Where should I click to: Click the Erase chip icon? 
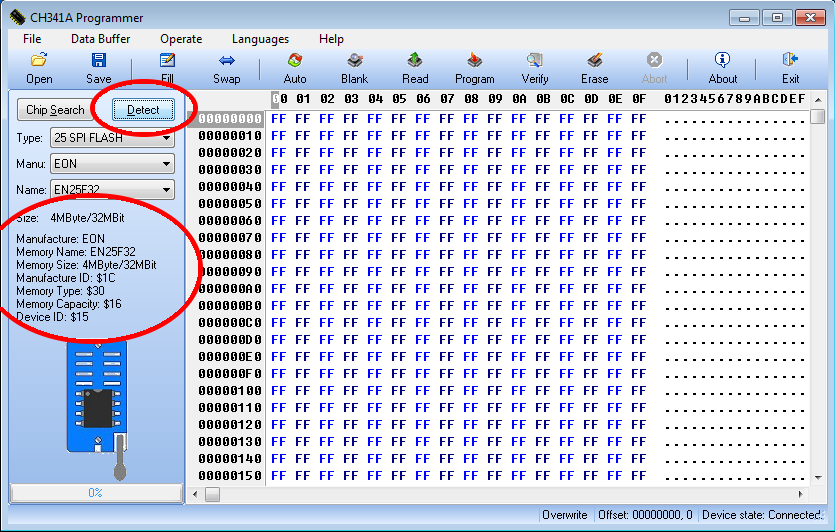click(594, 60)
